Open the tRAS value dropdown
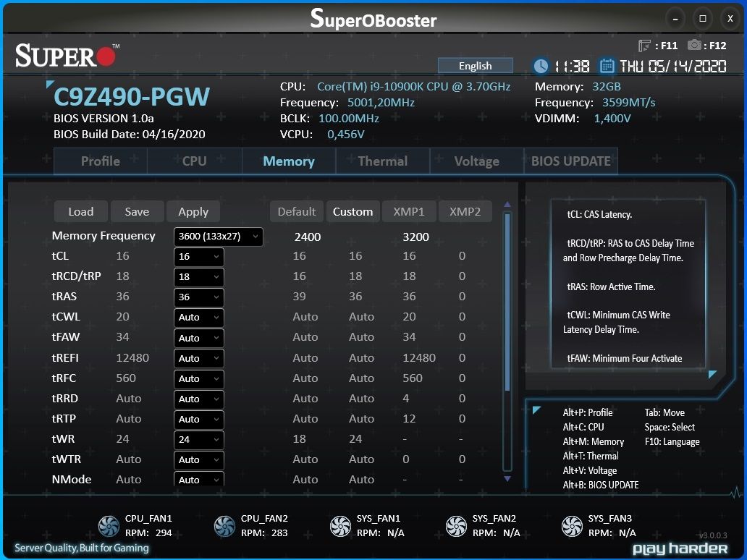 pos(198,297)
